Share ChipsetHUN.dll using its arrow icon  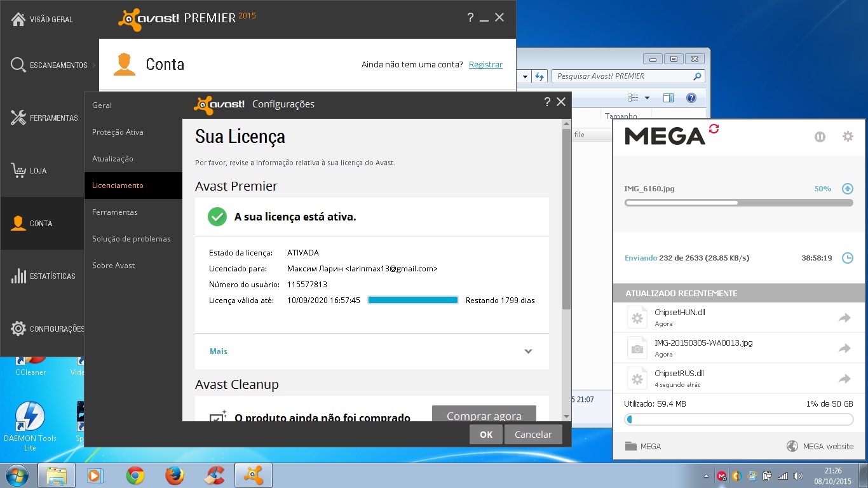pos(844,318)
